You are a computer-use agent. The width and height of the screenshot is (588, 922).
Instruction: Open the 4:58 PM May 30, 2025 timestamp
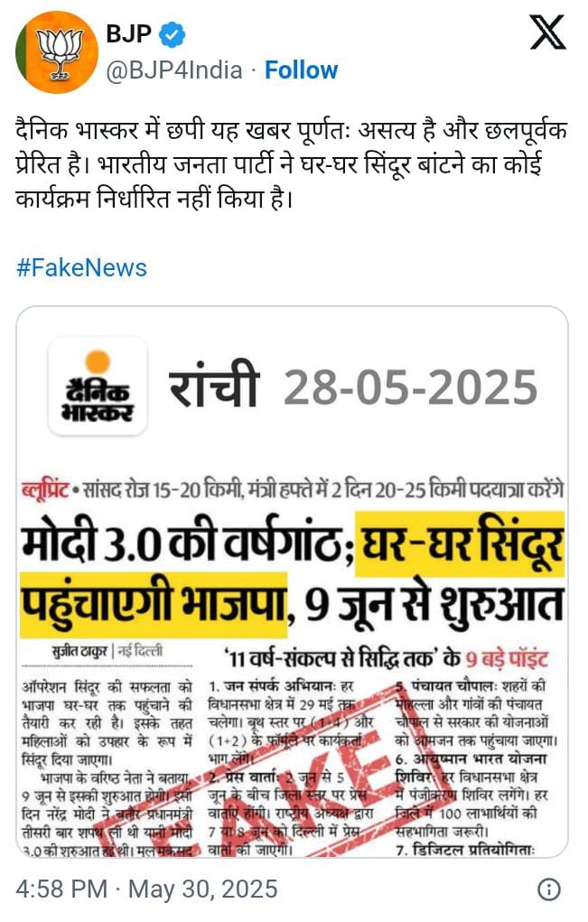146,889
